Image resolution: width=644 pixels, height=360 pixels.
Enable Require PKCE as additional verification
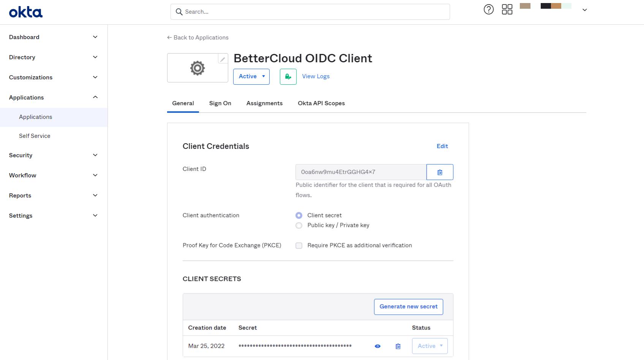tap(299, 245)
